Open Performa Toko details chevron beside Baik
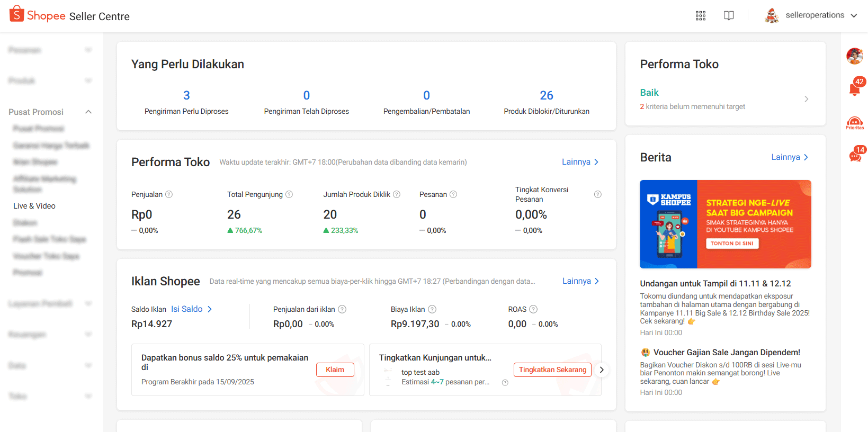This screenshot has height=432, width=868. (x=806, y=99)
